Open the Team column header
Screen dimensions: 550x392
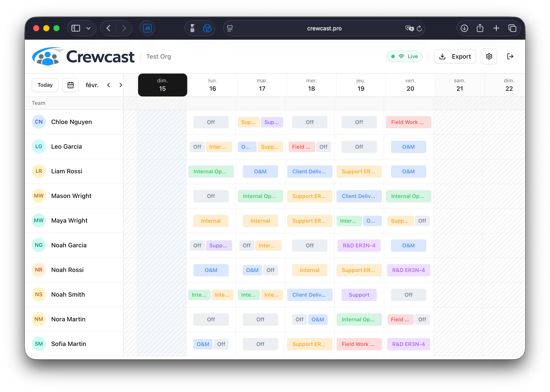point(38,103)
